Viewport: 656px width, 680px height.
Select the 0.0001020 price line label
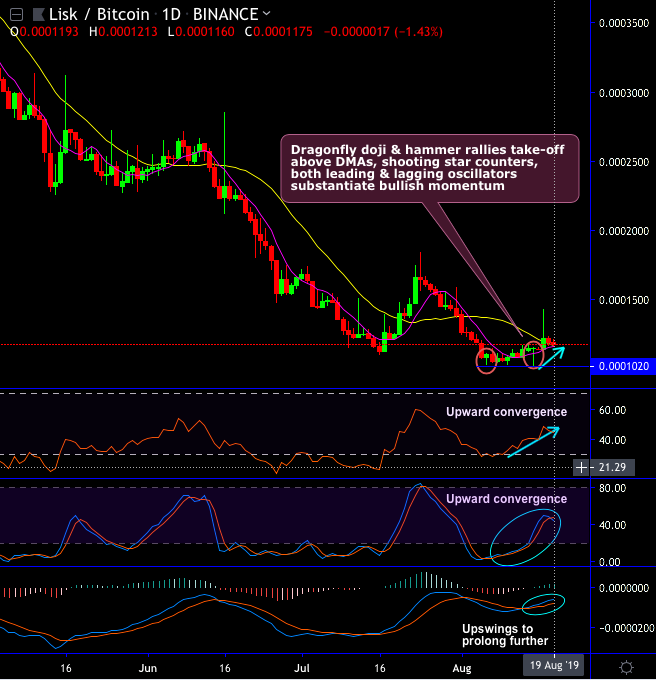(623, 366)
